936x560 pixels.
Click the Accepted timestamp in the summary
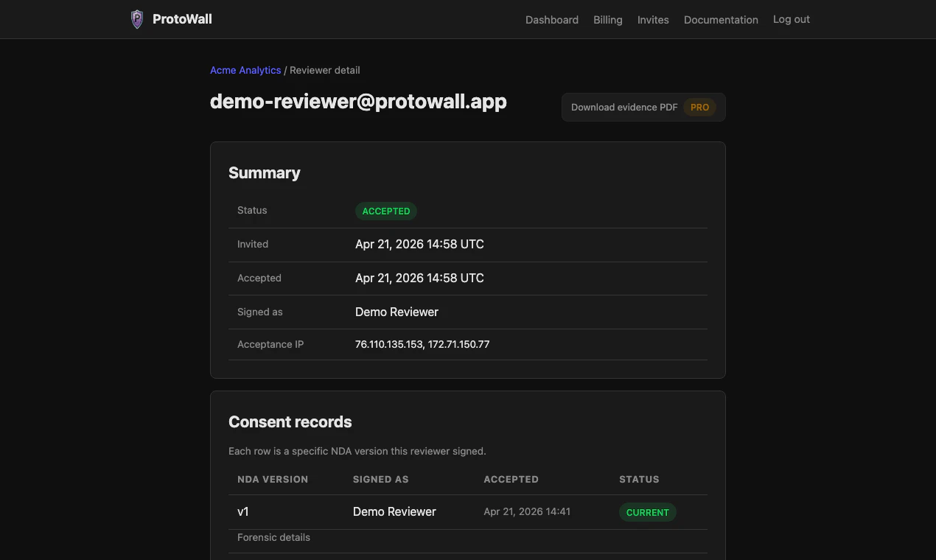419,278
